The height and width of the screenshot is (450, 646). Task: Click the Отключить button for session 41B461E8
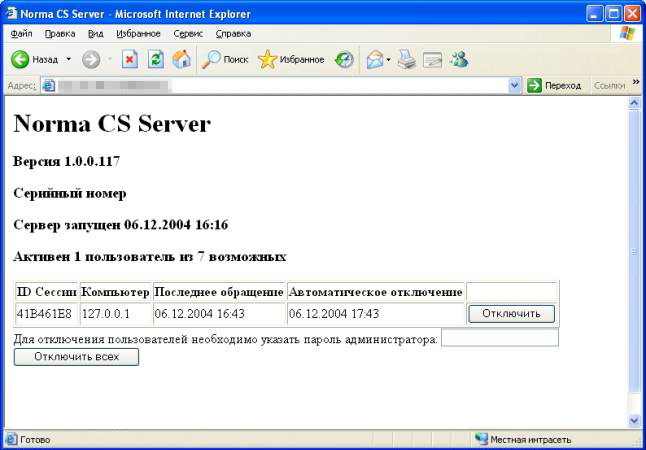(511, 313)
